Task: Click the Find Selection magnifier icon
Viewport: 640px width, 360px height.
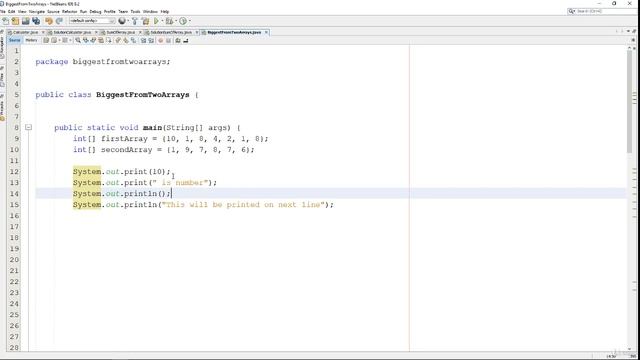Action: pos(78,40)
